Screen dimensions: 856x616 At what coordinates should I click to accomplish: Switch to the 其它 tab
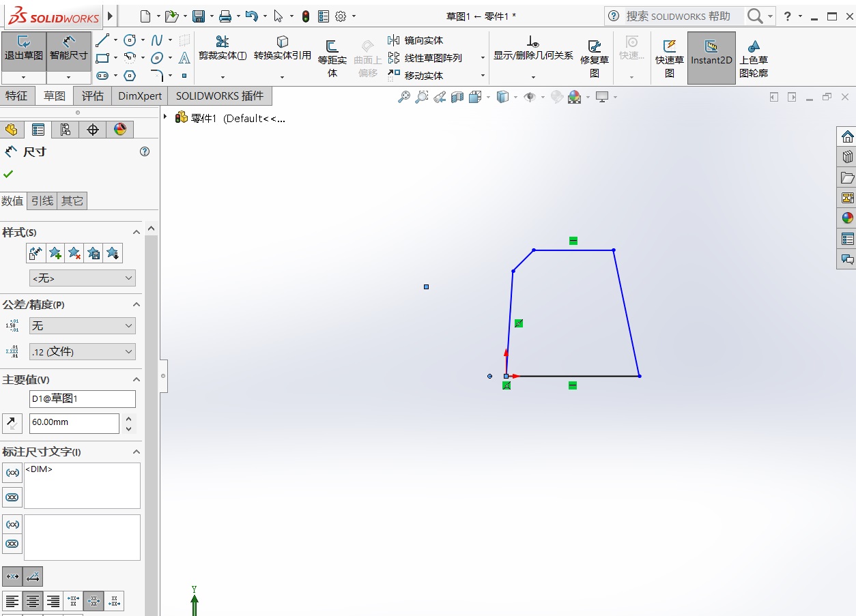pos(72,201)
